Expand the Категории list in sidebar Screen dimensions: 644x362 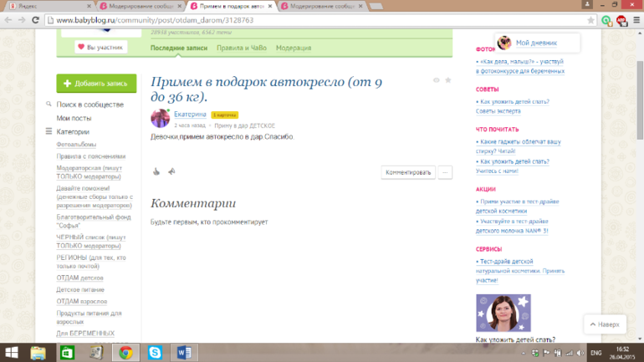[72, 131]
